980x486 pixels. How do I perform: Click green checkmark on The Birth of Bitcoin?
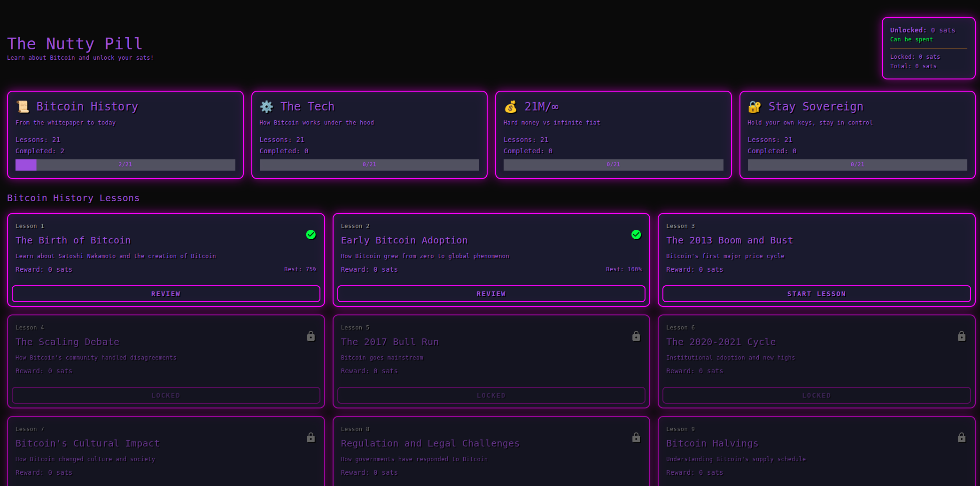click(x=311, y=235)
